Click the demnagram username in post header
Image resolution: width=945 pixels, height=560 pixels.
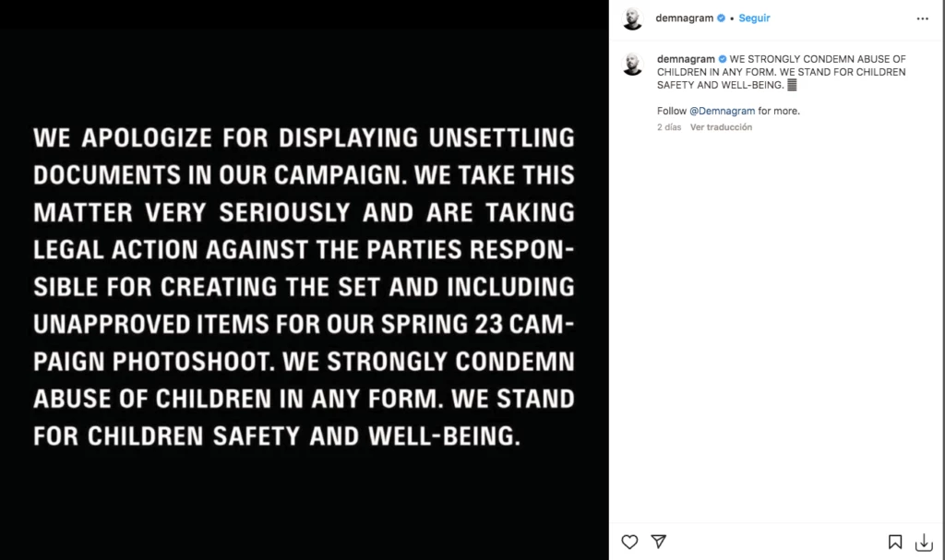pyautogui.click(x=685, y=18)
